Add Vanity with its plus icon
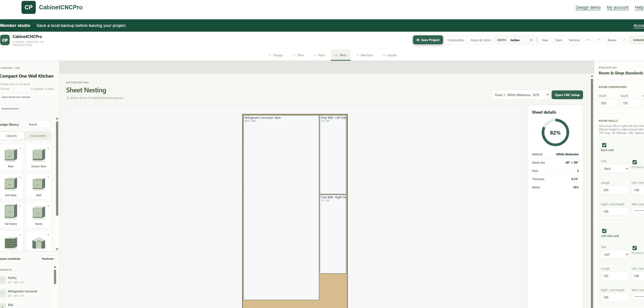The height and width of the screenshot is (308, 644). (48, 206)
